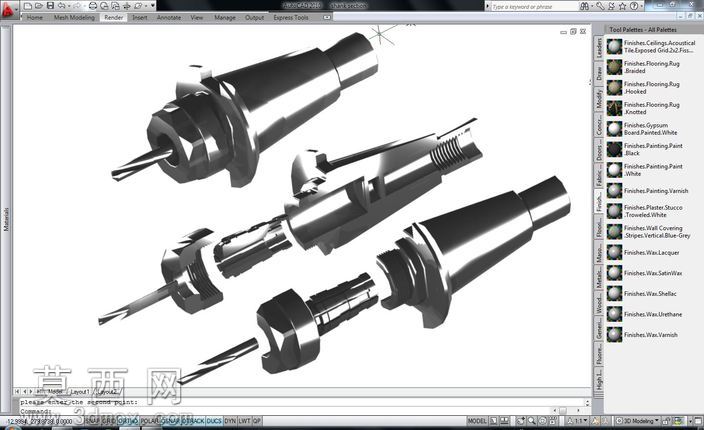Toggle QP quick properties
Screen dimensions: 704x430
click(x=257, y=421)
